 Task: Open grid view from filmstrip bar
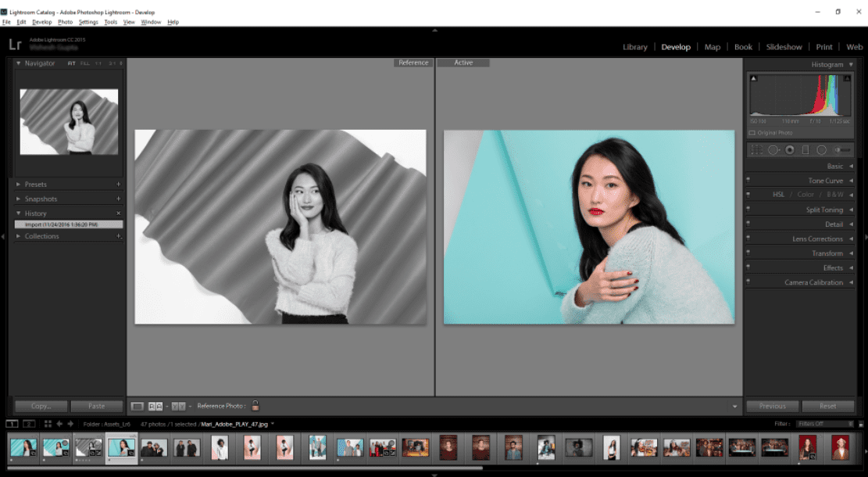pos(48,424)
